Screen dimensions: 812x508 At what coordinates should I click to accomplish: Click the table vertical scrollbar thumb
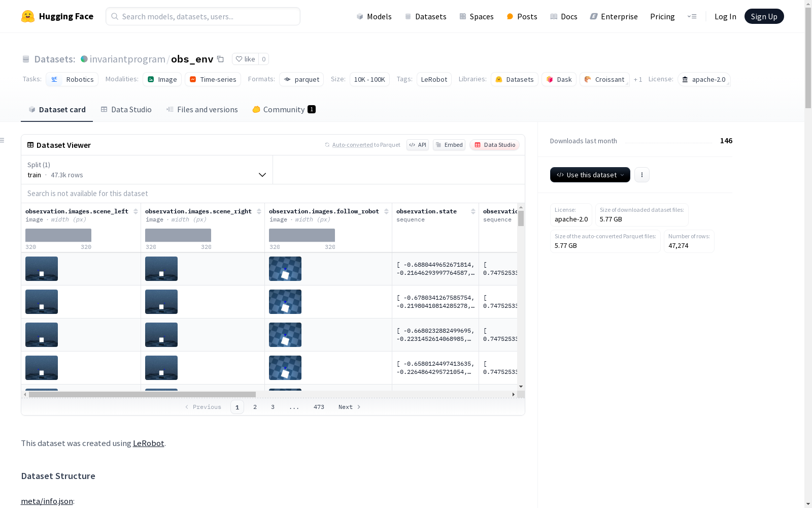(521, 218)
